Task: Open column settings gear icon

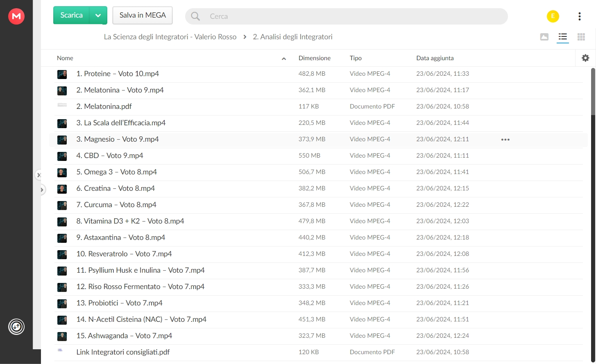Action: click(585, 58)
